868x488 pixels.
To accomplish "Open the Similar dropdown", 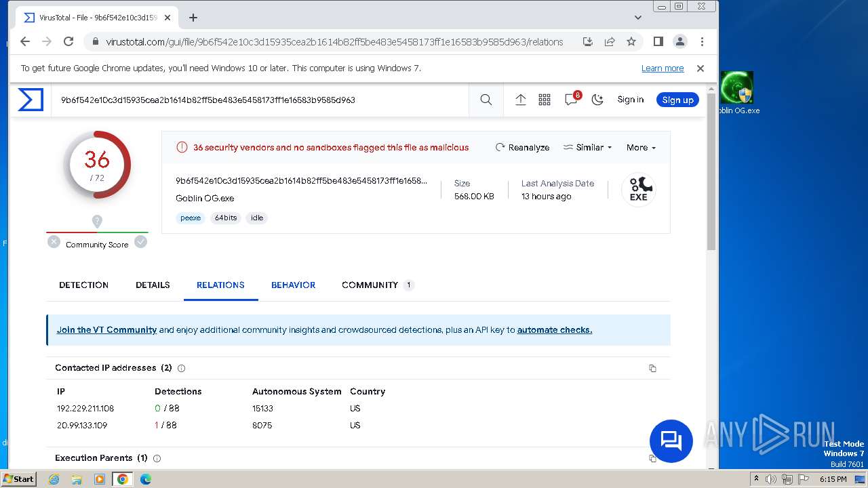I will click(x=587, y=147).
